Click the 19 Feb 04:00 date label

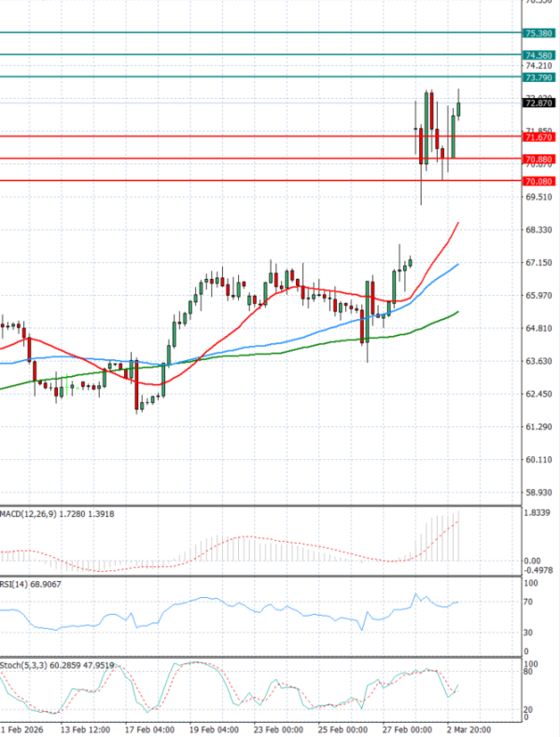point(214,729)
